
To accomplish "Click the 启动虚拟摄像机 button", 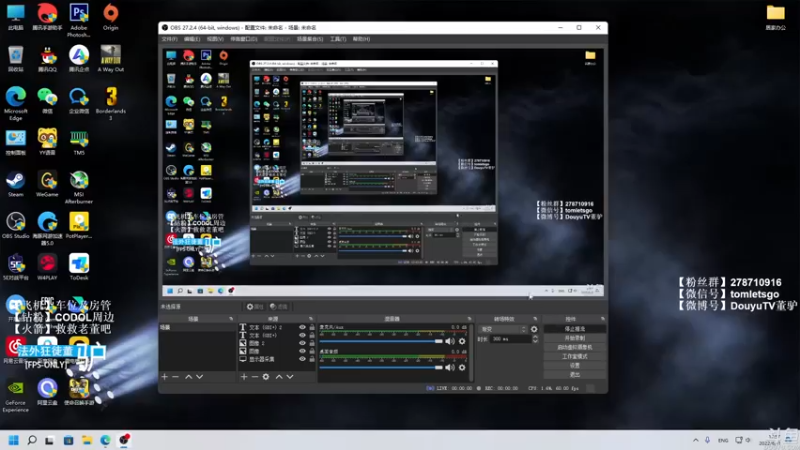I will pyautogui.click(x=574, y=347).
